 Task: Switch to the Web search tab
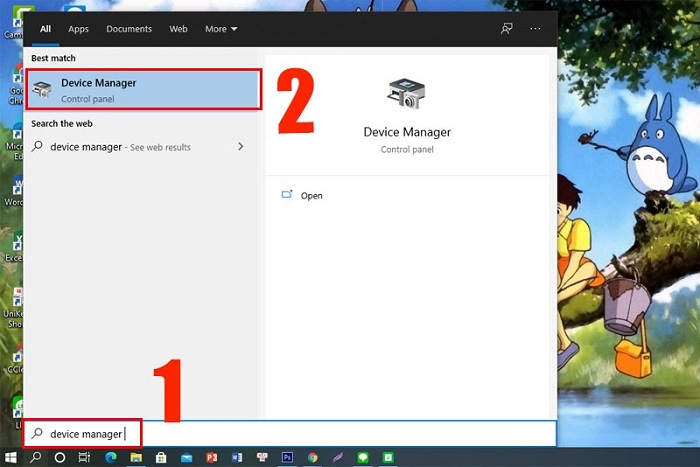178,29
